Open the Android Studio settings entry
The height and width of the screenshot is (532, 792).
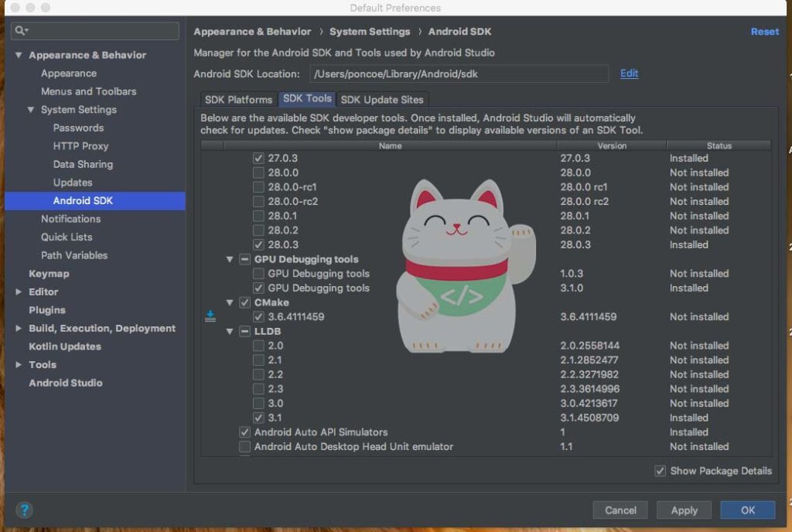point(66,383)
